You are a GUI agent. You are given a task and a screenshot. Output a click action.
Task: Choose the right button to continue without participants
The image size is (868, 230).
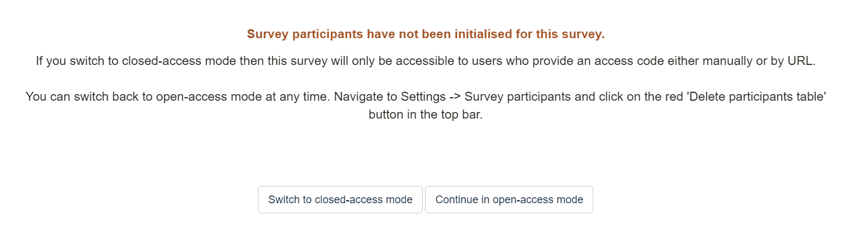point(509,200)
